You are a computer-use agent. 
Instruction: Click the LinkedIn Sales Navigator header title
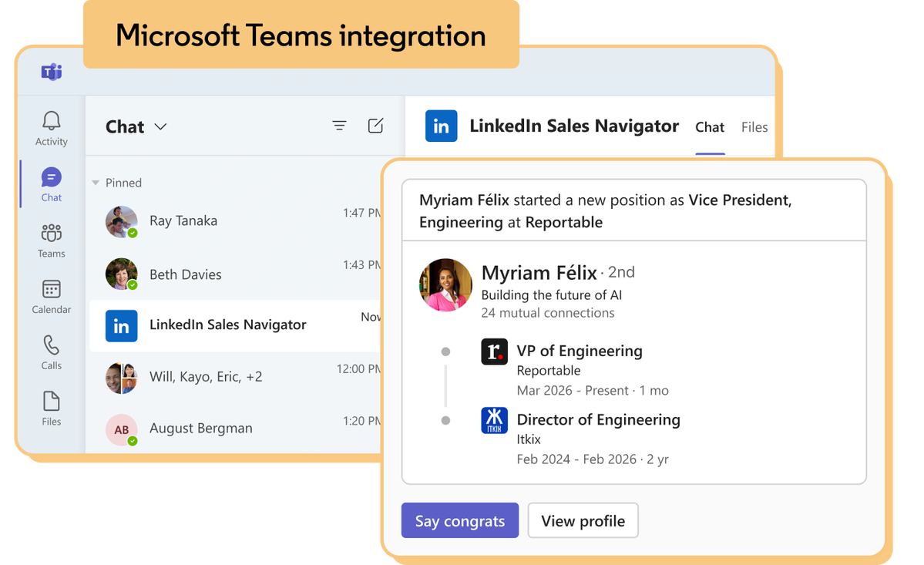pos(574,126)
